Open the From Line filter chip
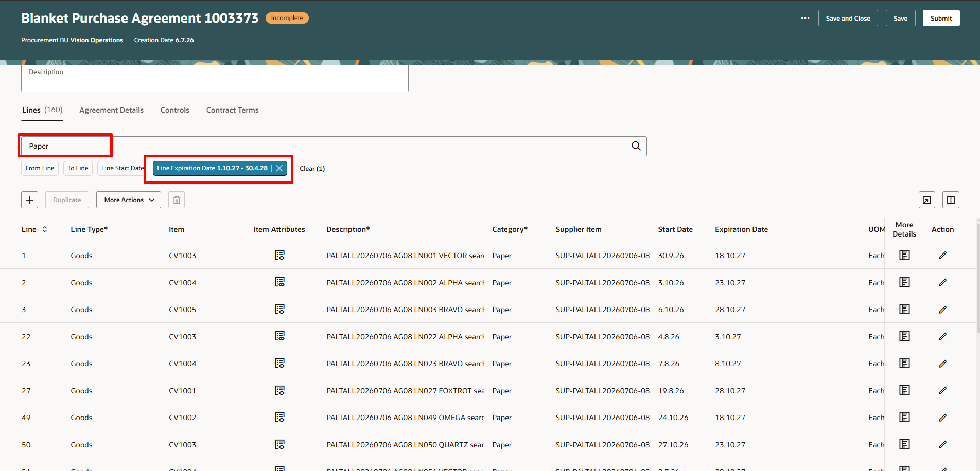The image size is (980, 471). coord(40,168)
